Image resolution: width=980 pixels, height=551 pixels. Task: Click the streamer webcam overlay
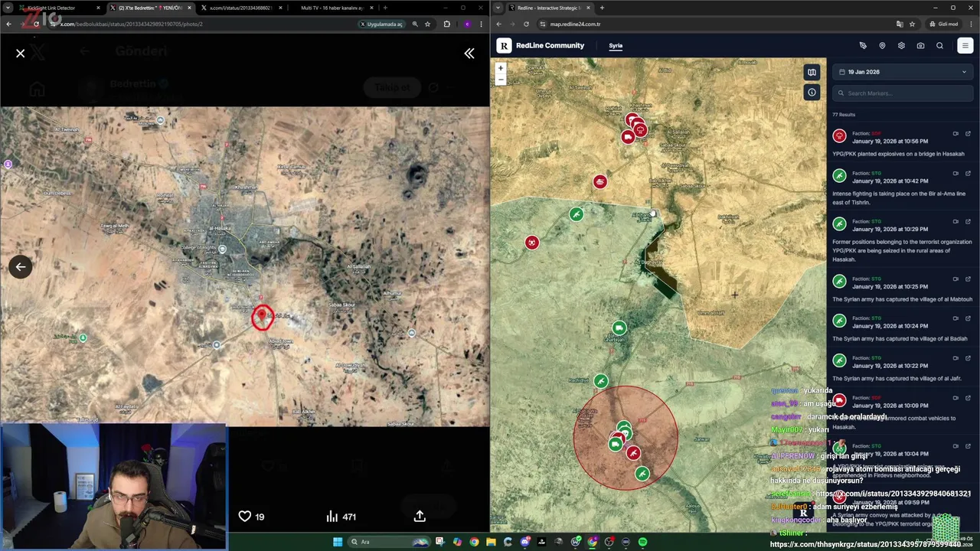113,487
